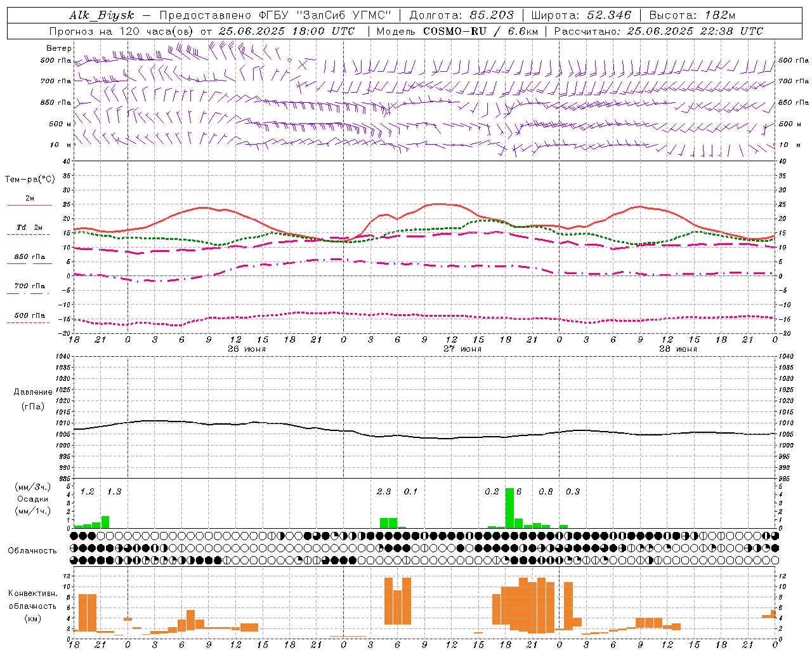
Task: Click the latitude value 'Широта: 52.346'
Action: [581, 15]
